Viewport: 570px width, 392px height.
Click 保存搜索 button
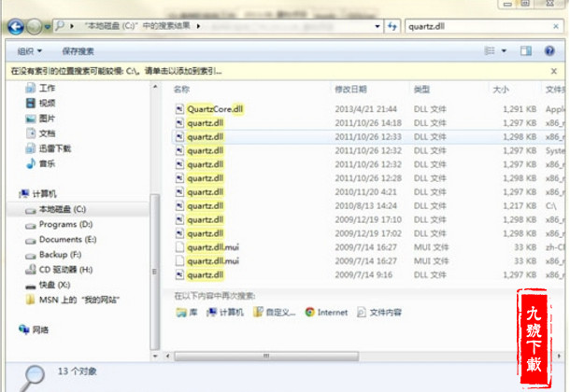click(x=78, y=51)
